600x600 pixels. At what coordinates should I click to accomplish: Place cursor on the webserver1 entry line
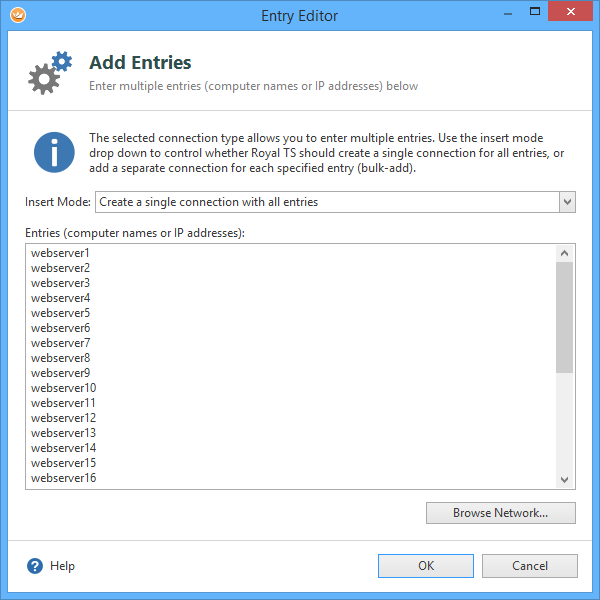click(60, 253)
